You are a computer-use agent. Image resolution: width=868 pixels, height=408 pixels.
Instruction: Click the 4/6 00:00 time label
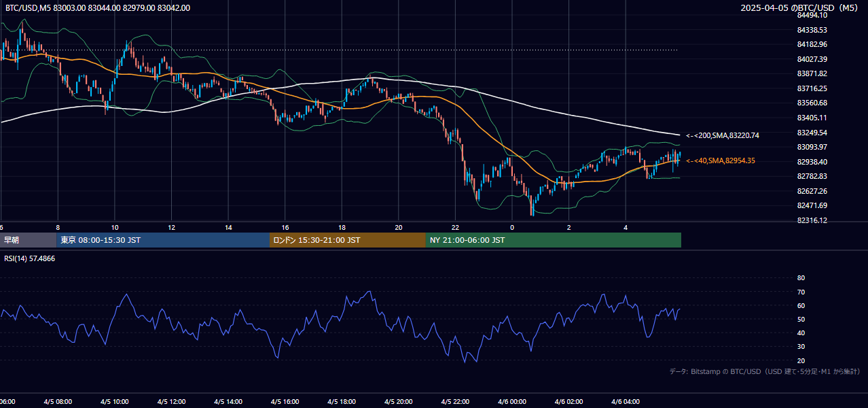[512, 402]
